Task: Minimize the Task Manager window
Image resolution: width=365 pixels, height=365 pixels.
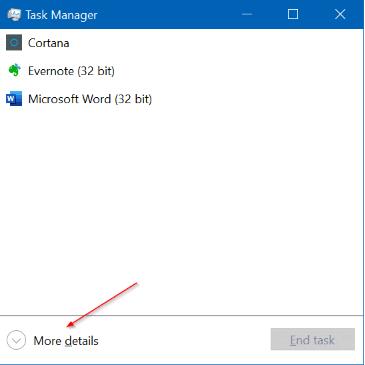Action: (247, 14)
